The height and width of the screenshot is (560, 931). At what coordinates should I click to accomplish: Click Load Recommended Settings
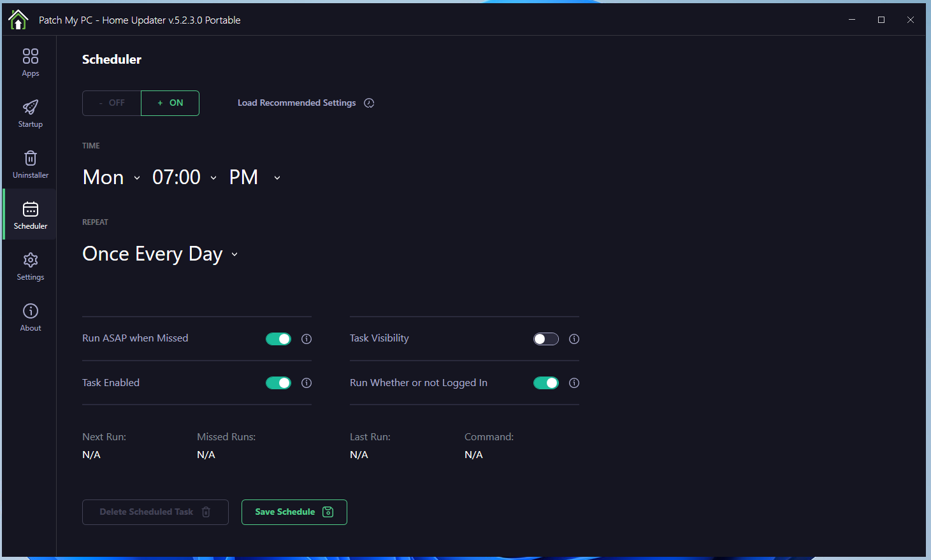pos(297,103)
